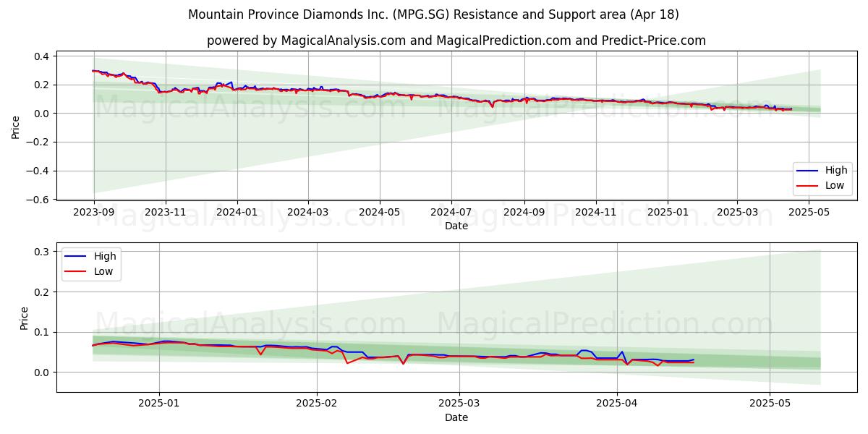Click the 2025-05 tick label on bottom chart
The height and width of the screenshot is (434, 868).
click(770, 405)
